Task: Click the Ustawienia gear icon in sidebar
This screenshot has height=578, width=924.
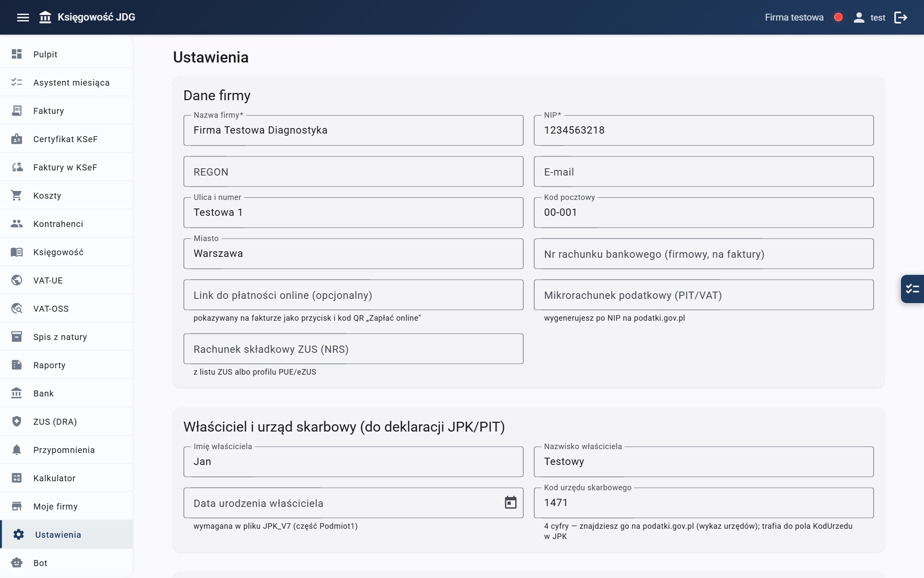Action: 18,534
